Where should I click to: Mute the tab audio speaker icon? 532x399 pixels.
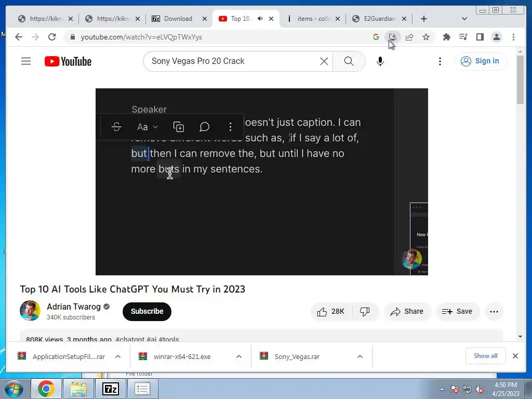click(x=260, y=19)
